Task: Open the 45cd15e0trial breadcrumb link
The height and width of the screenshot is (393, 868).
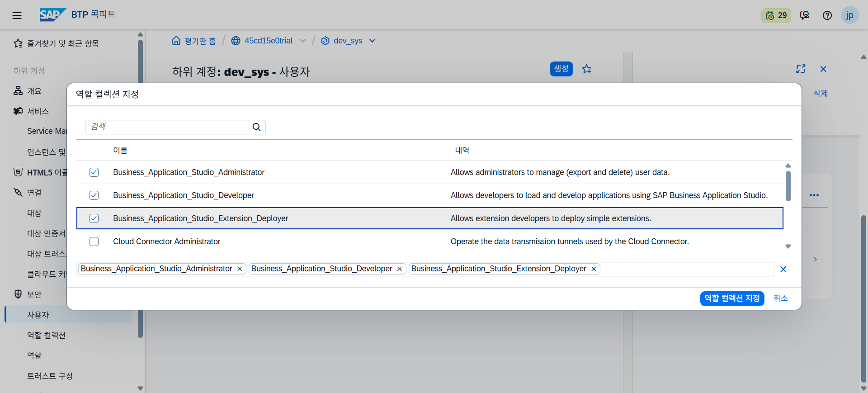Action: pyautogui.click(x=269, y=41)
